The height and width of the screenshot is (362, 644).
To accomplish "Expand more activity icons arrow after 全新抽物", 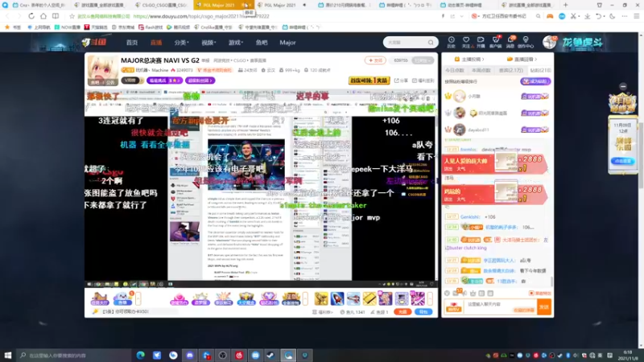I will coord(305,298).
